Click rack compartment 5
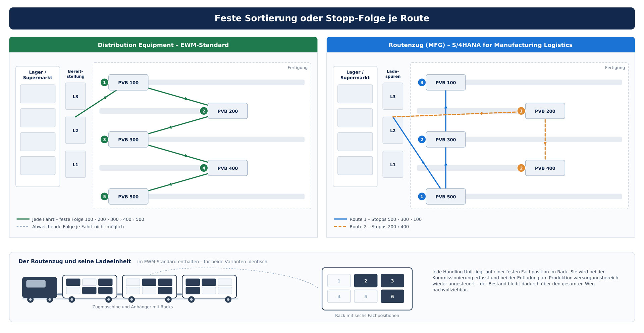Screen dimensions: 644x333 tap(366, 296)
